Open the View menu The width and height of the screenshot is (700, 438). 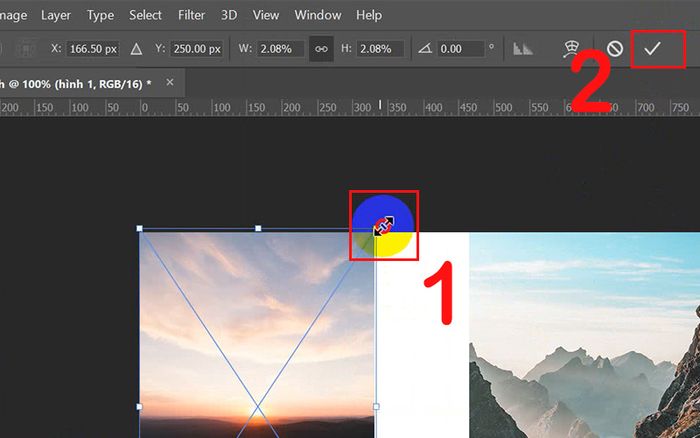click(x=266, y=15)
